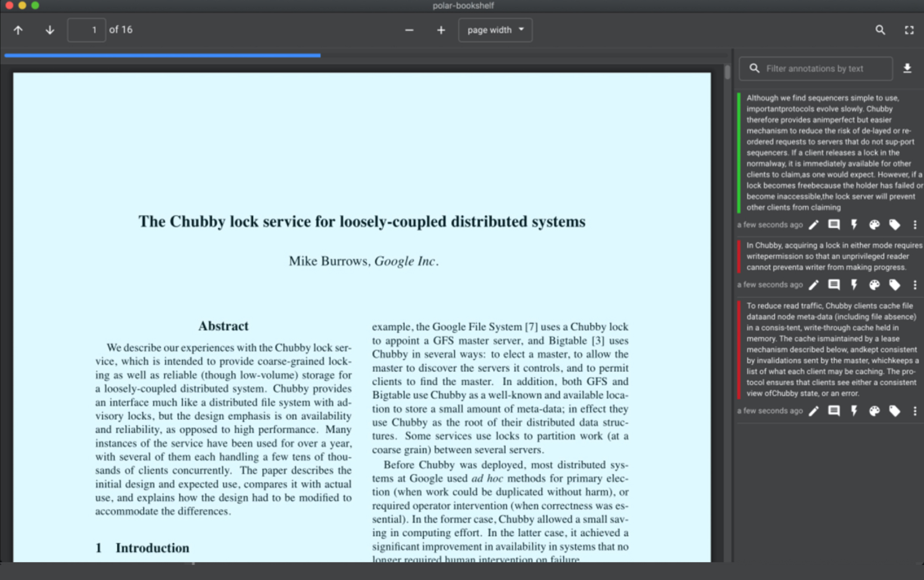
Task: Click the 'Abstract' heading
Action: (223, 326)
